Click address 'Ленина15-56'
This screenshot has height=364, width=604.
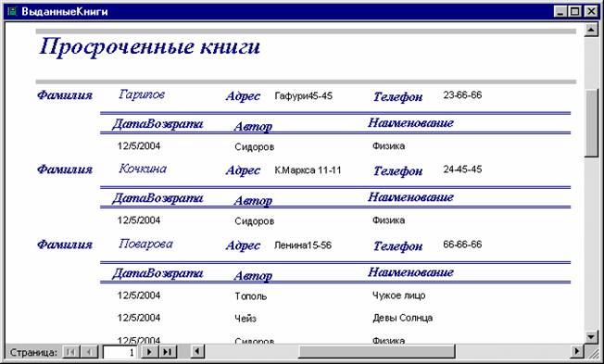click(303, 245)
